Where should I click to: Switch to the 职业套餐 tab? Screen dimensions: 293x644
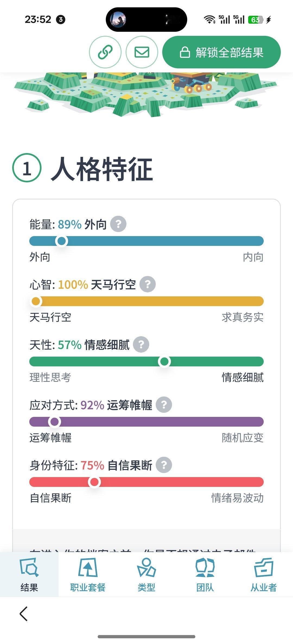click(x=88, y=574)
